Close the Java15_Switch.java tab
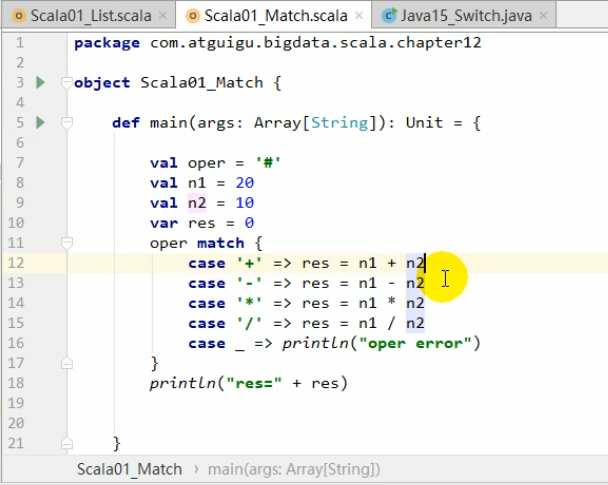This screenshot has height=485, width=608. point(544,16)
